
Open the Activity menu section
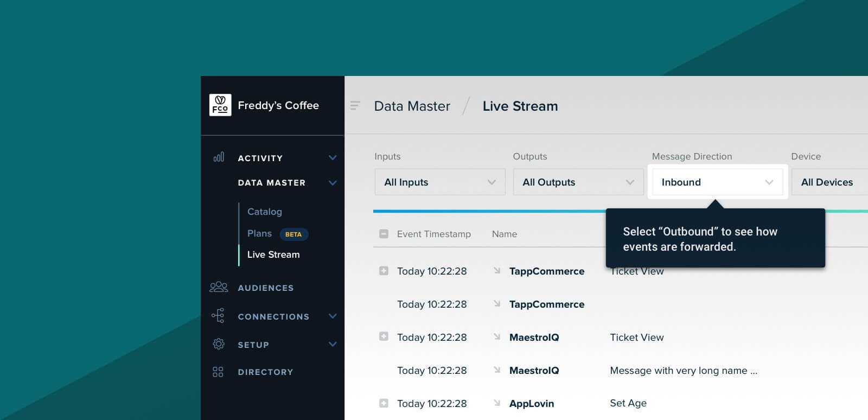point(260,158)
